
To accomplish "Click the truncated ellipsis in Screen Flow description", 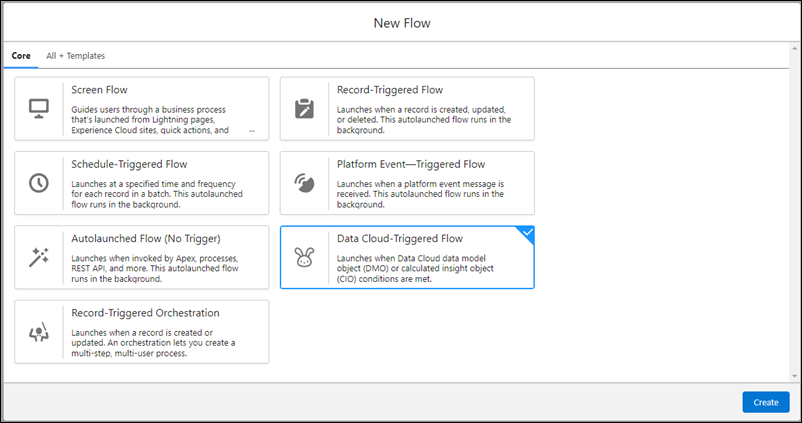I will coord(252,131).
